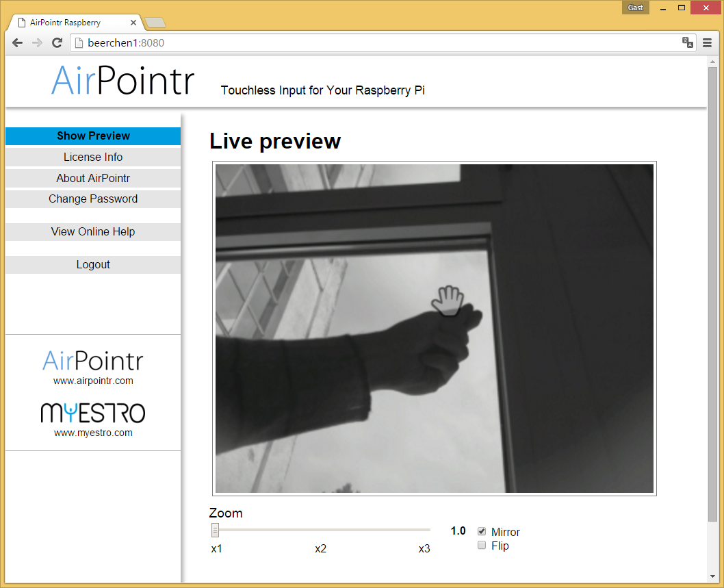Go to Change Password
724x588 pixels.
tap(93, 199)
